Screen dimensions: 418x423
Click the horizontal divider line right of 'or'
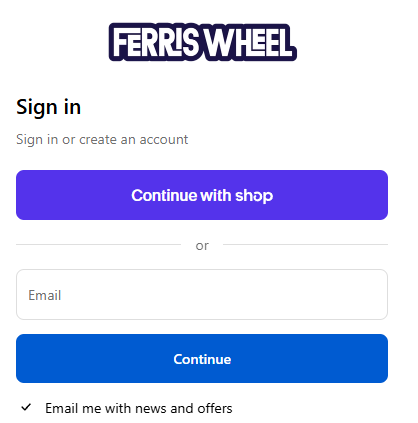coord(305,244)
